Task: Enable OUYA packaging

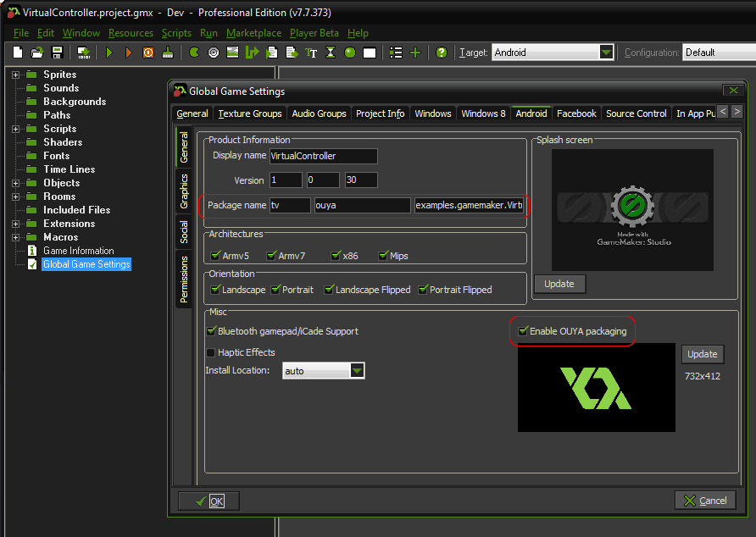Action: (524, 331)
